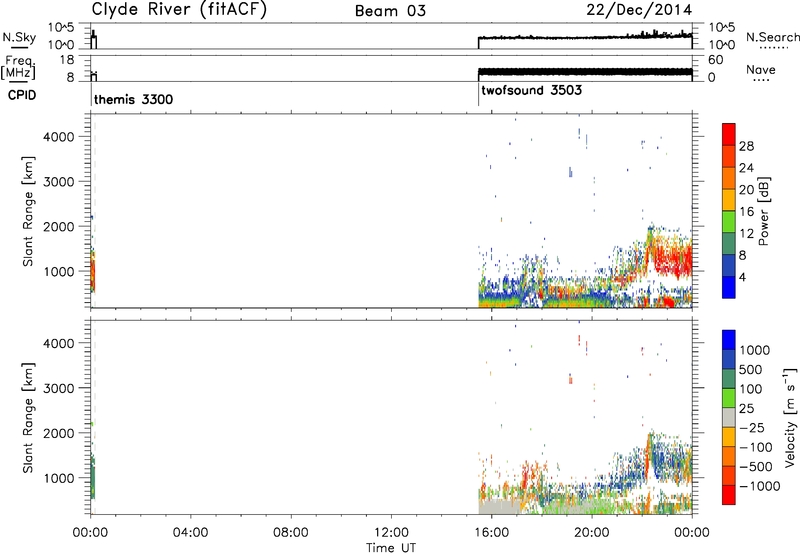Click the "Nave" legend label
The height and width of the screenshot is (554, 800).
[x=761, y=69]
